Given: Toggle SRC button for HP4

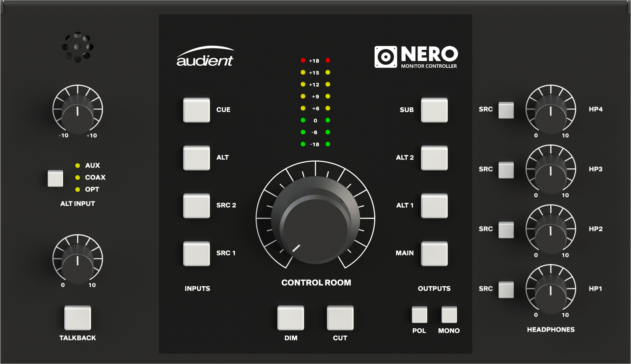Looking at the screenshot, I should click(x=506, y=110).
